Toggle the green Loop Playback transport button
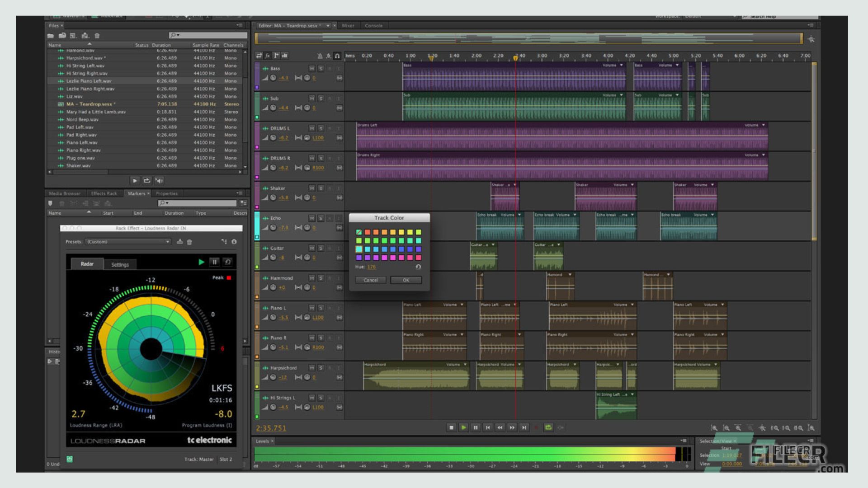This screenshot has height=488, width=868. point(548,427)
